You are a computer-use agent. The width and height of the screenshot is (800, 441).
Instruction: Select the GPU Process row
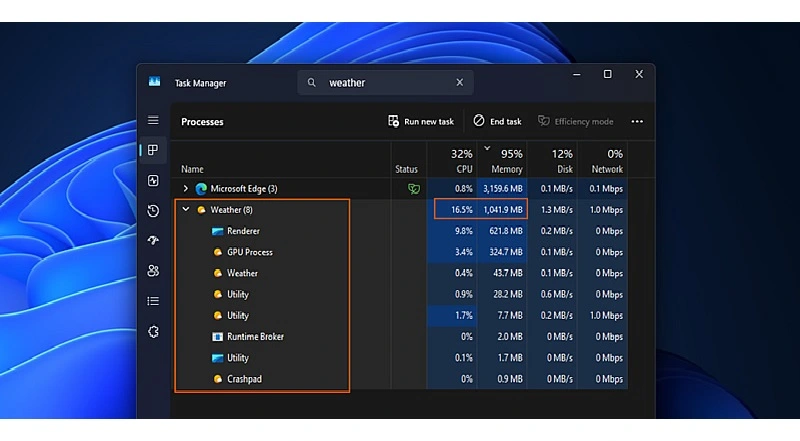tap(399, 252)
